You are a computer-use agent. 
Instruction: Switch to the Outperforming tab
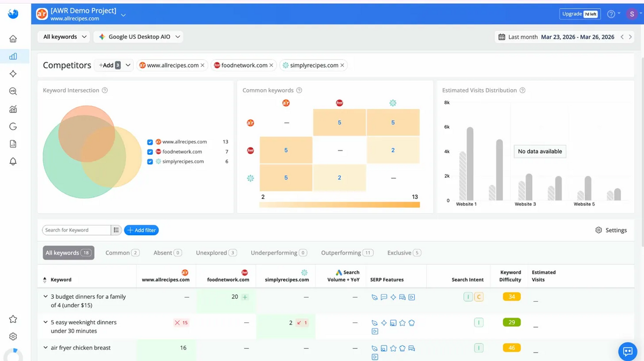(347, 253)
